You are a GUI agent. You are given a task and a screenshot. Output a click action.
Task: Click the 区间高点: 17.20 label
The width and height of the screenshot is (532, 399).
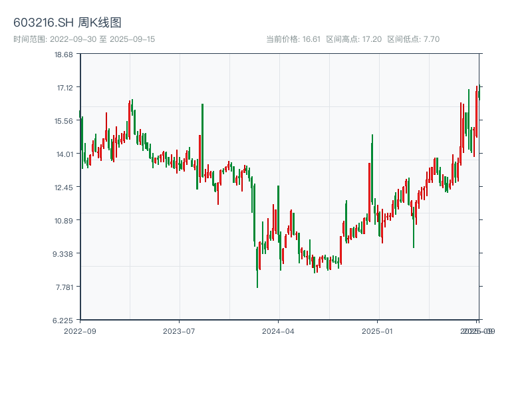click(354, 39)
